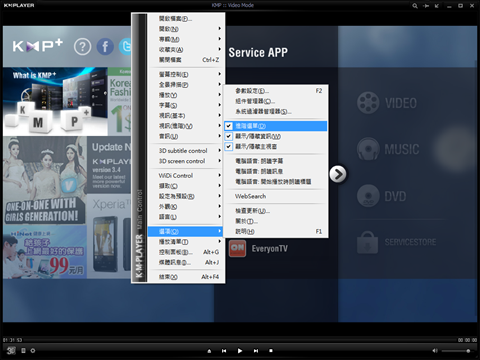Open the capture (C) submenu item

click(185, 186)
